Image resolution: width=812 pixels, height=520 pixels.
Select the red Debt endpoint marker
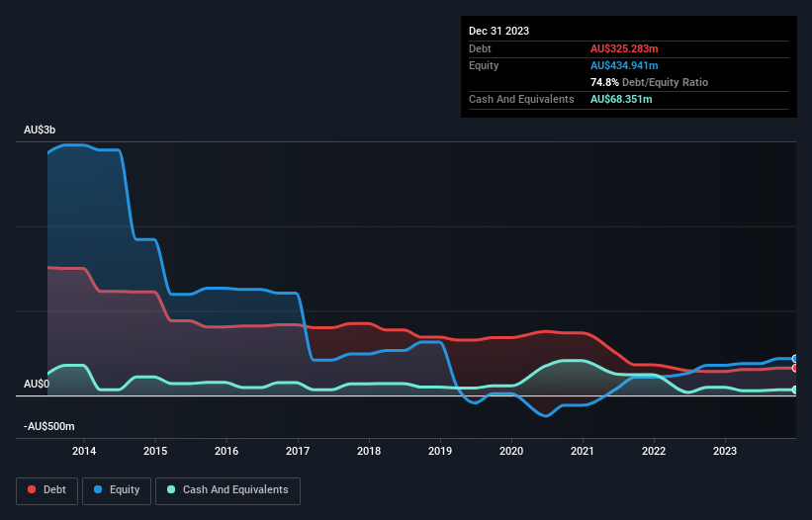point(795,368)
